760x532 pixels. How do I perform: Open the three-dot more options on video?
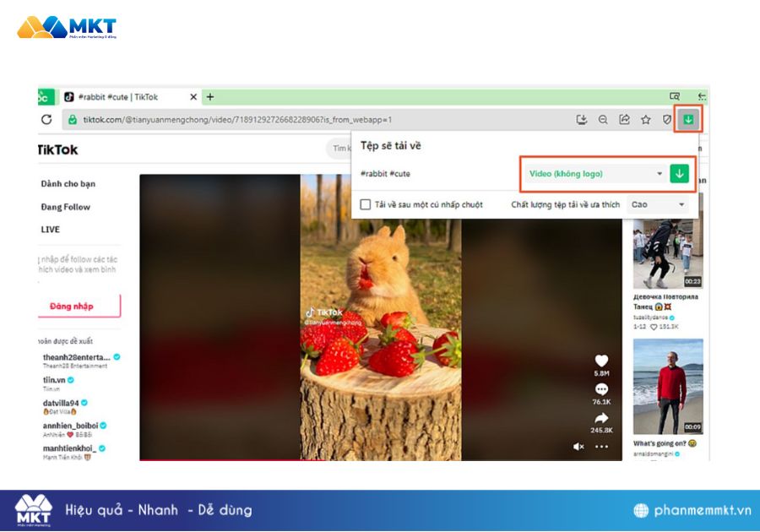click(x=601, y=446)
